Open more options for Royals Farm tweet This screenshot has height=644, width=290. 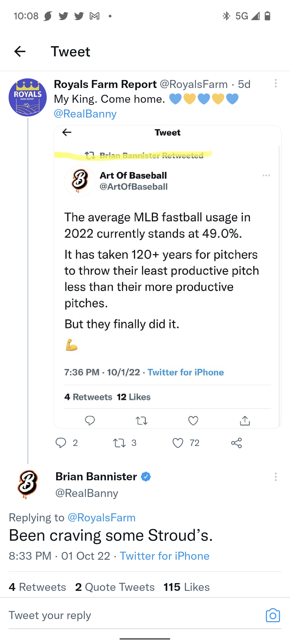(x=275, y=83)
